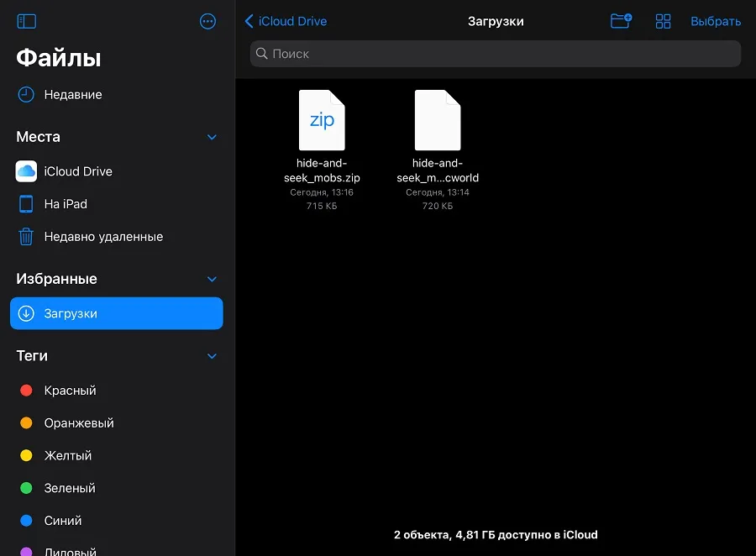
Task: Tap the Выбрать button
Action: point(716,22)
